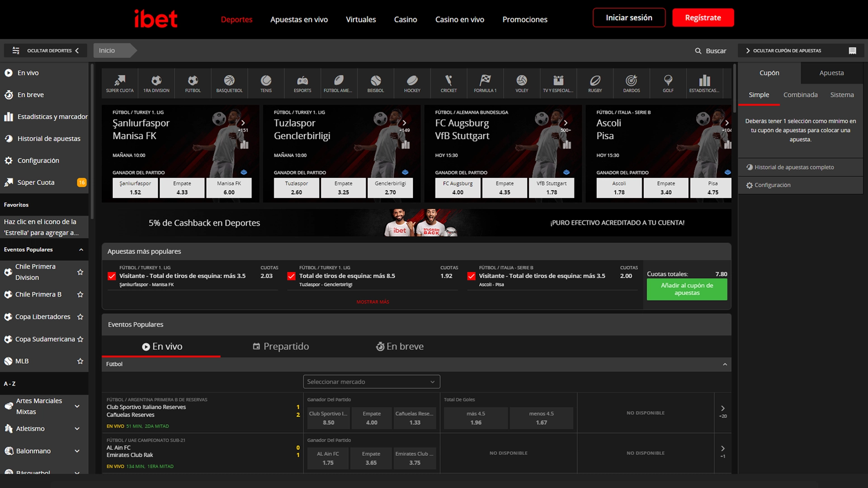Image resolution: width=868 pixels, height=488 pixels.
Task: Choose the Basquetbol sport icon
Action: [x=229, y=83]
